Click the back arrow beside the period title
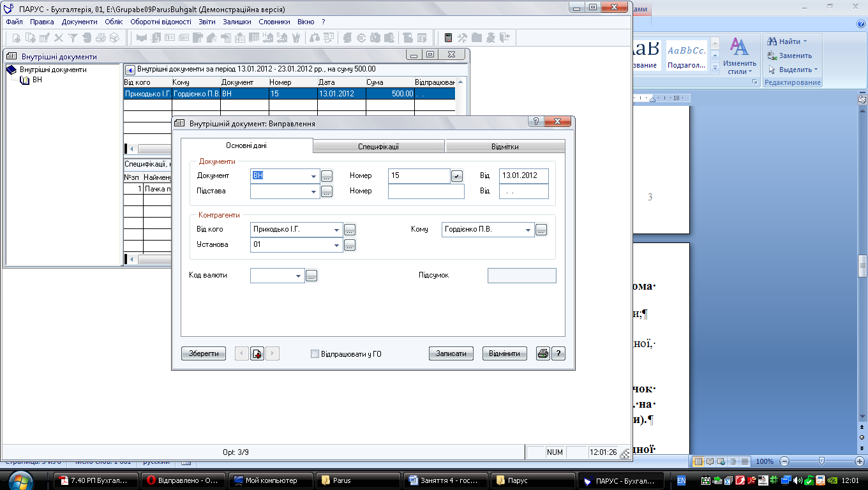This screenshot has width=868, height=490. click(130, 70)
